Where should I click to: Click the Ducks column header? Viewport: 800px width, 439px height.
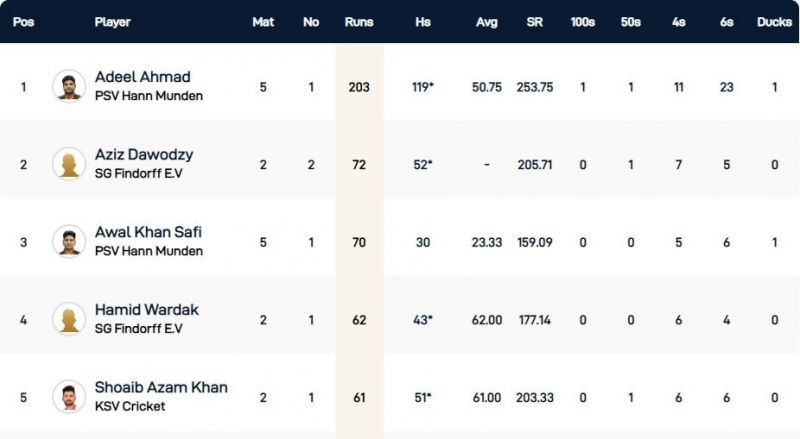774,22
